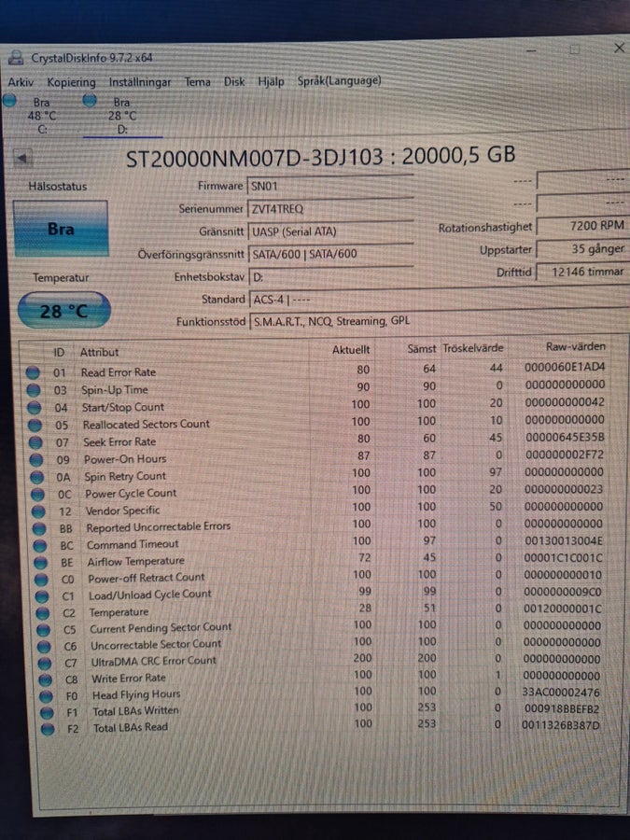The height and width of the screenshot is (840, 630).
Task: Click status icon for Power-On Hours
Action: [36, 459]
